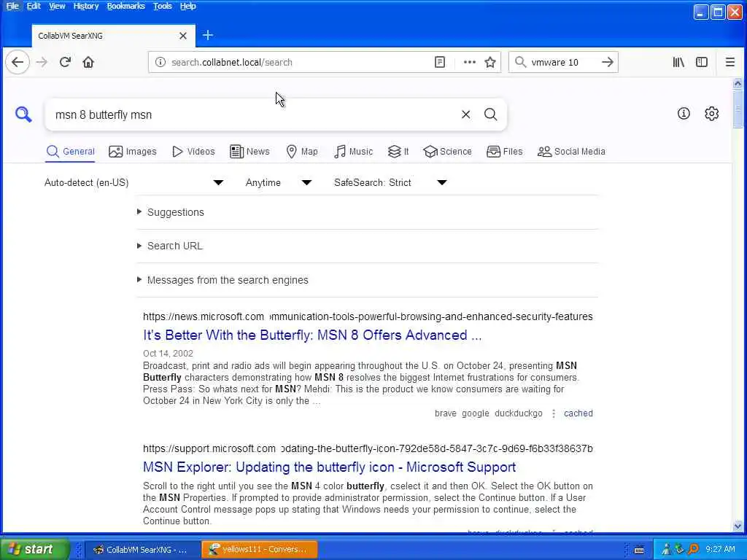The height and width of the screenshot is (560, 747).
Task: Click the on-screen keyboard tray icon
Action: (x=639, y=550)
